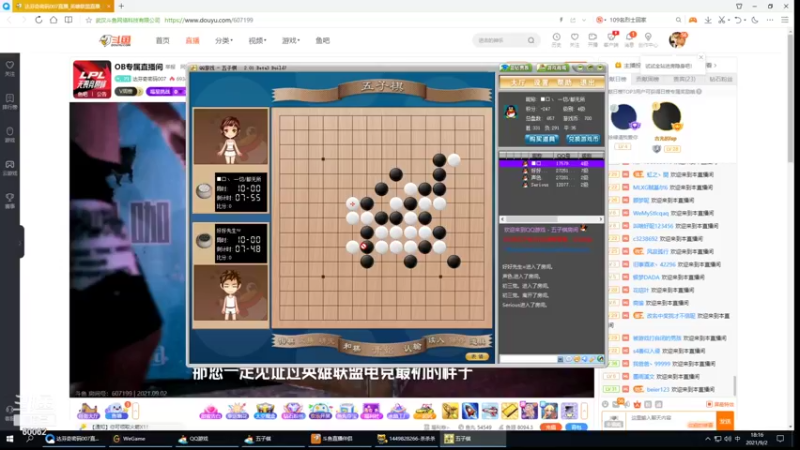Screen dimensions: 800x450
Task: Click top player girl avatar
Action: coord(231,136)
